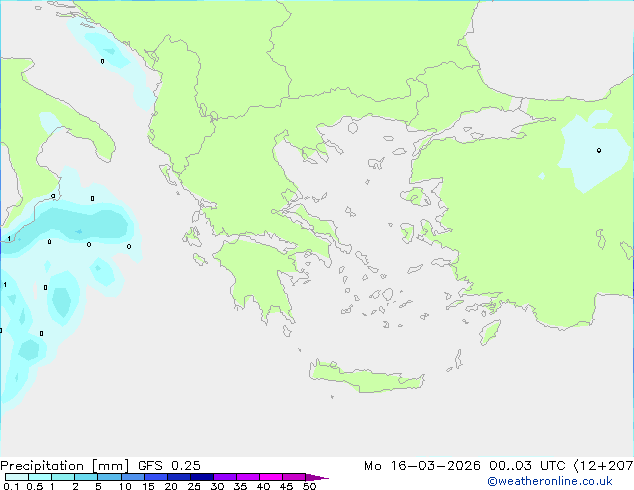The height and width of the screenshot is (490, 634).
Task: Click the '0' value in the Adriatic rain band
Action: click(102, 61)
